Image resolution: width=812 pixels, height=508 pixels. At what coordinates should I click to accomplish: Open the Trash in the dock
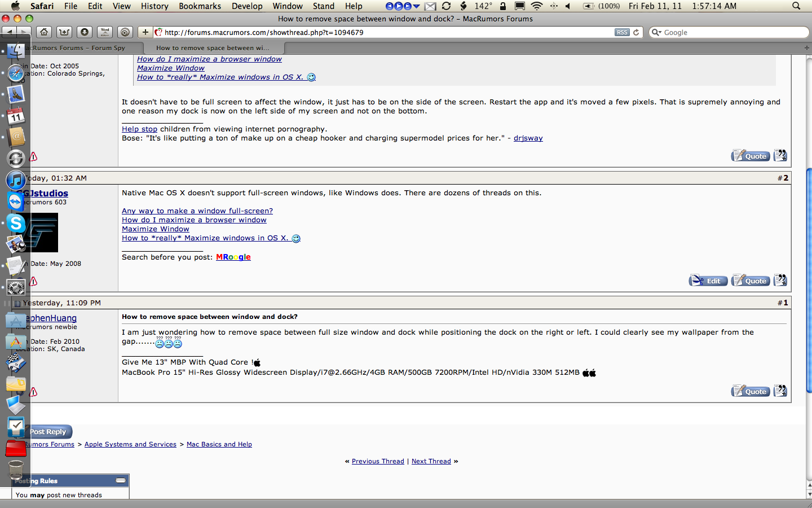(x=16, y=469)
